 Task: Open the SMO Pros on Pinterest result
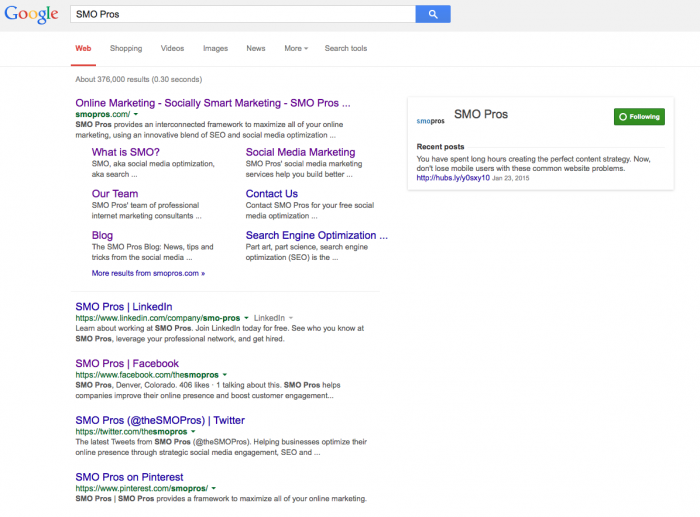click(129, 477)
